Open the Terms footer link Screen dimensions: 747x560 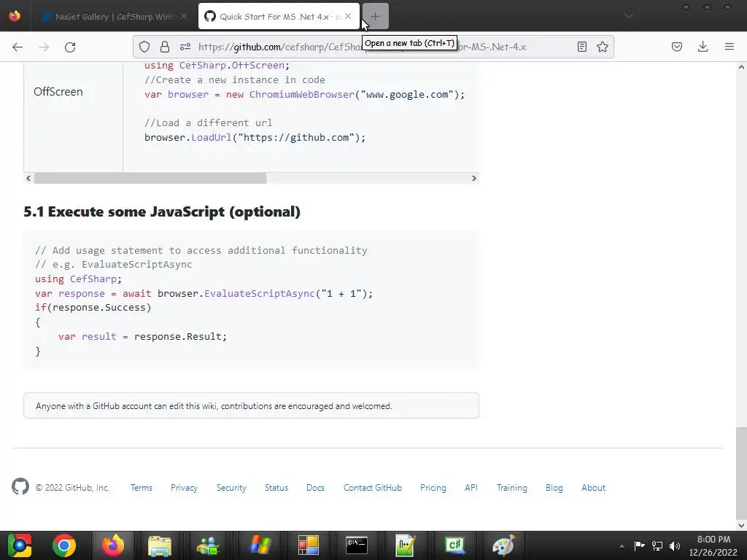click(x=142, y=488)
